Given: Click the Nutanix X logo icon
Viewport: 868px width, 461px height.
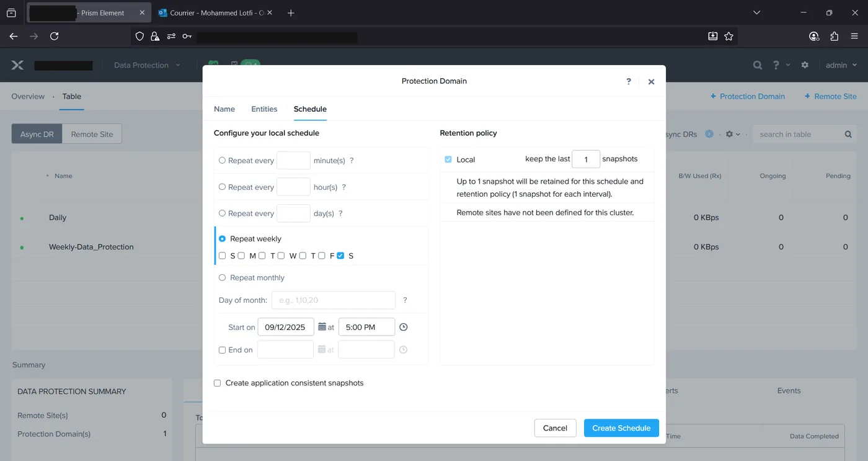Looking at the screenshot, I should pos(17,65).
